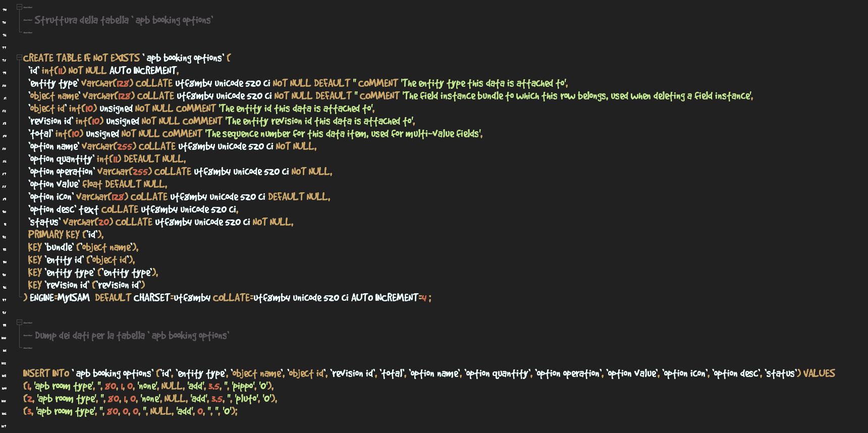Click the third inserted row starting with (3,
Image resolution: width=868 pixels, height=433 pixels.
[130, 411]
